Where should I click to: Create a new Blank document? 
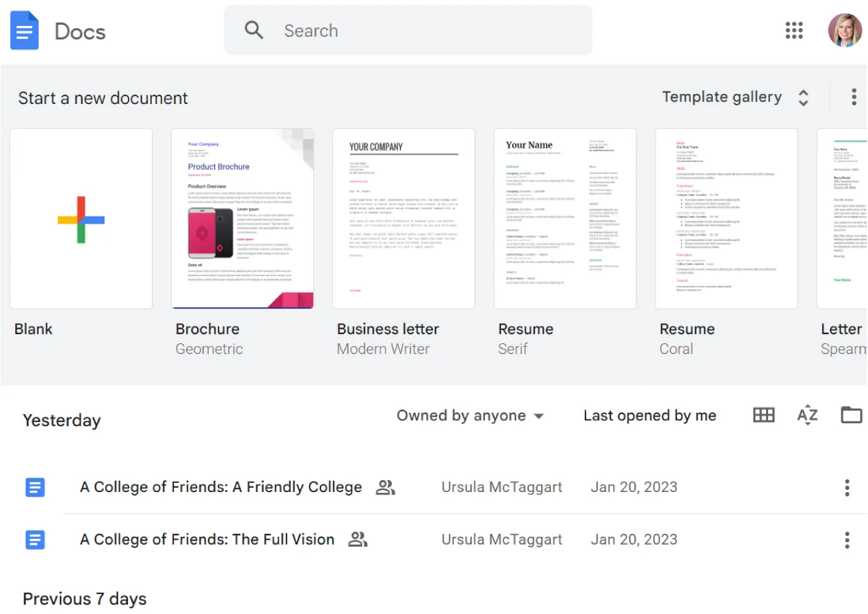point(81,218)
